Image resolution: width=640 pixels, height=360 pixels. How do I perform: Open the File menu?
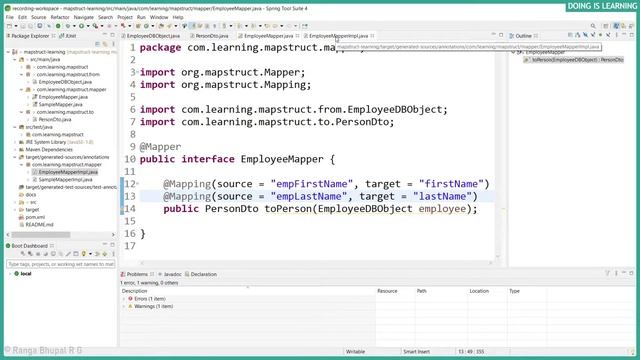click(10, 17)
